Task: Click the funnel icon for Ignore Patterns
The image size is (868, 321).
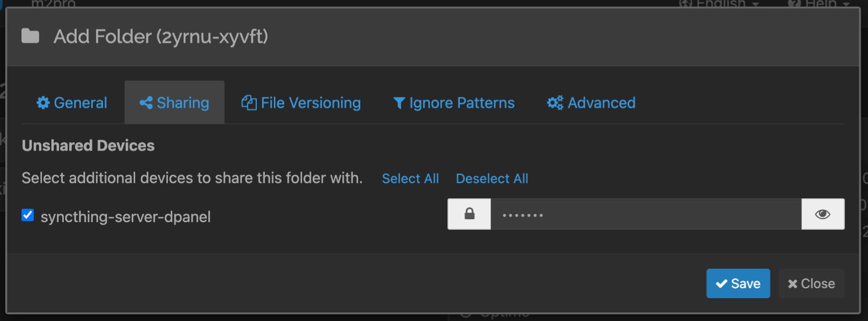Action: (399, 103)
